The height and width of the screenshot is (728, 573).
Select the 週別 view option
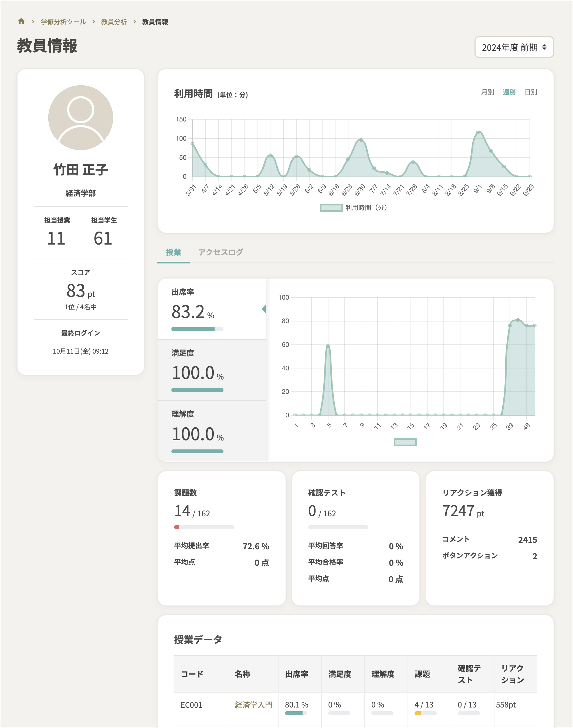click(x=509, y=92)
